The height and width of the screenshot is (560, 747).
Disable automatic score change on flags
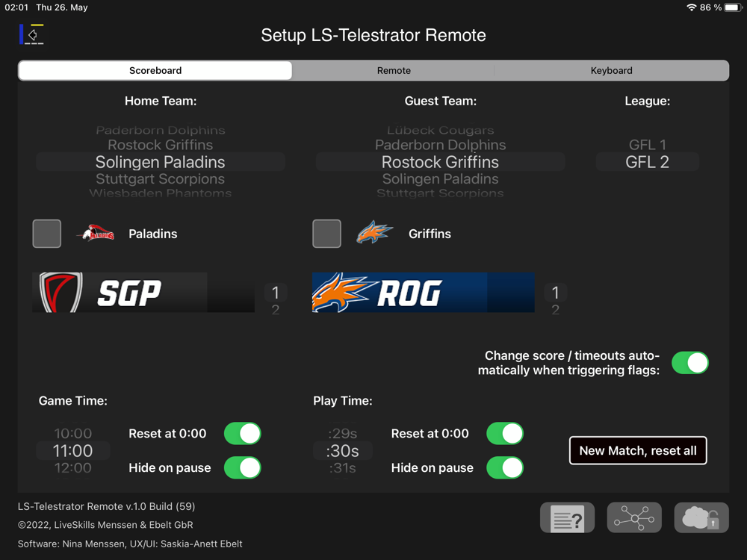[x=689, y=363]
